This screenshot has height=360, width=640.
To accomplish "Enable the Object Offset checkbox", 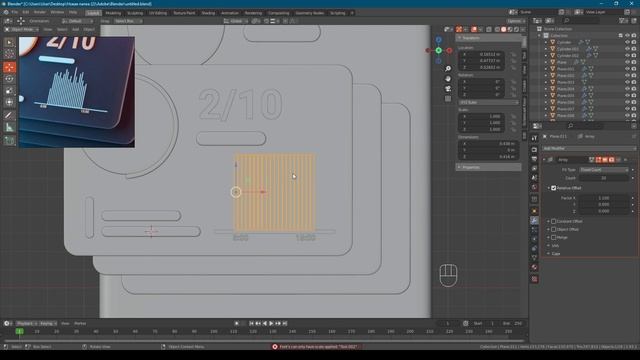I will point(554,229).
